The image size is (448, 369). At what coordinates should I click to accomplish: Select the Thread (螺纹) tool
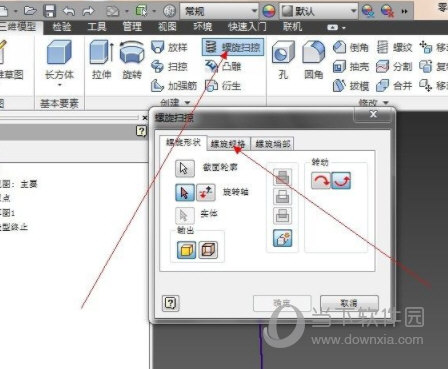click(x=394, y=47)
